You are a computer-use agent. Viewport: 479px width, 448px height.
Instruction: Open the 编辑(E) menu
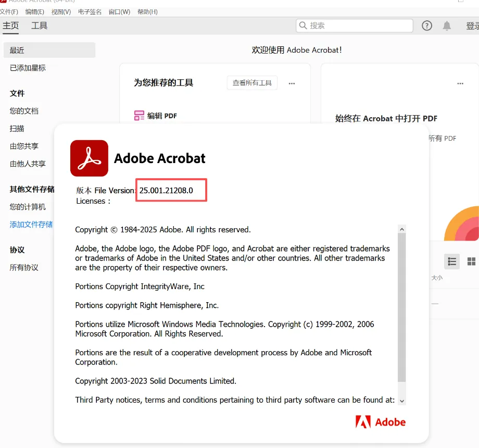coord(34,12)
